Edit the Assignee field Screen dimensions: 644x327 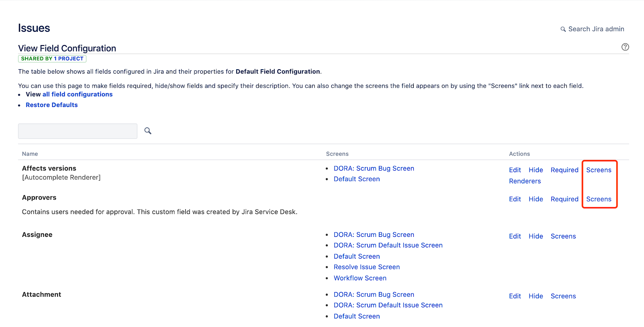tap(515, 236)
